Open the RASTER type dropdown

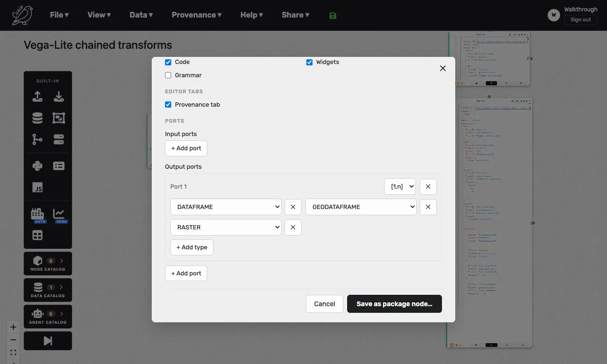tap(226, 227)
